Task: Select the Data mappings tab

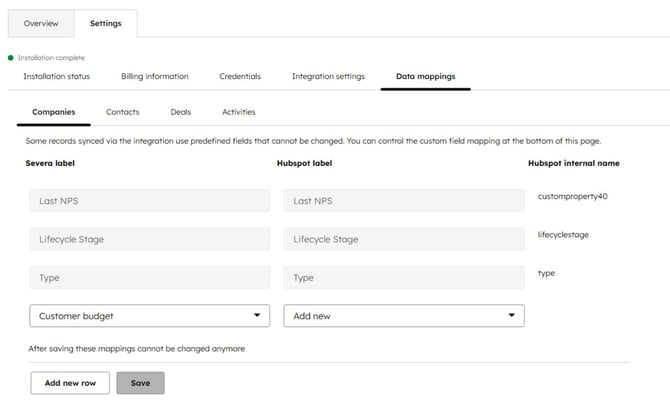Action: click(x=425, y=76)
